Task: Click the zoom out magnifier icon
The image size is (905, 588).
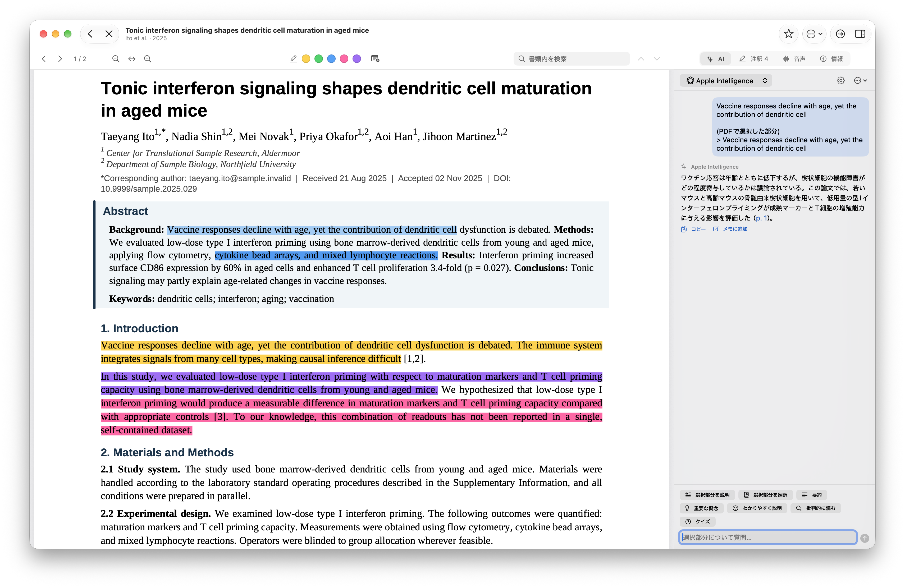Action: click(x=116, y=59)
